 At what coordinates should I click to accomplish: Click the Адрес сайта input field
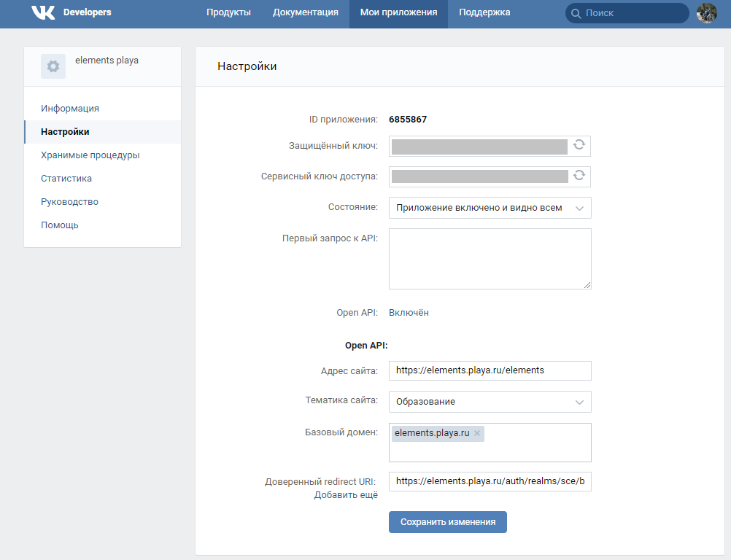(x=490, y=370)
